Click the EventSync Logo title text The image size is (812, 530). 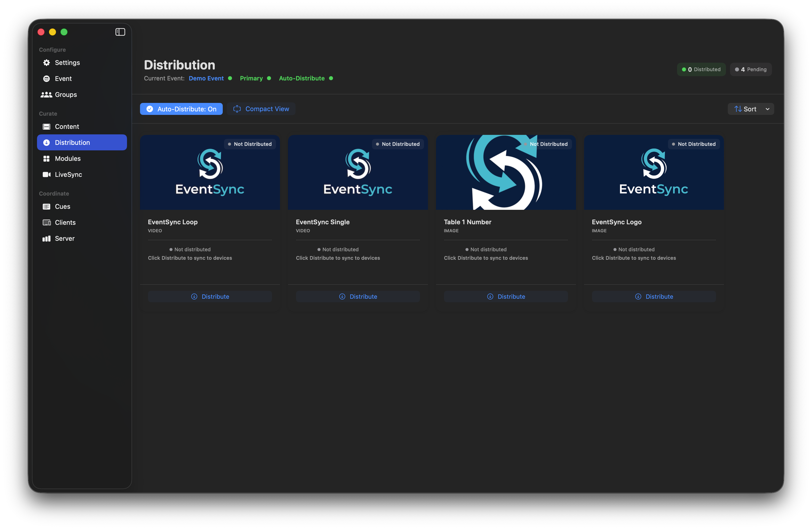[x=617, y=222]
